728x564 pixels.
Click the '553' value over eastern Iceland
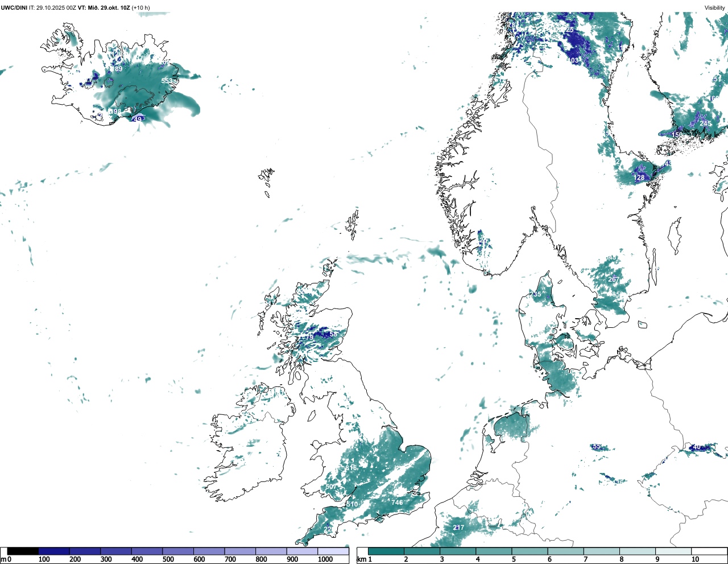coord(167,81)
